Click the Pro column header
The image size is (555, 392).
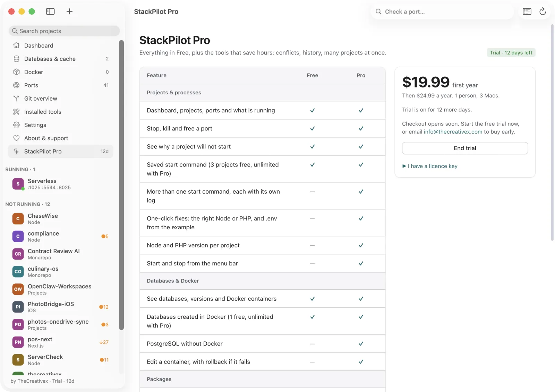tap(361, 75)
